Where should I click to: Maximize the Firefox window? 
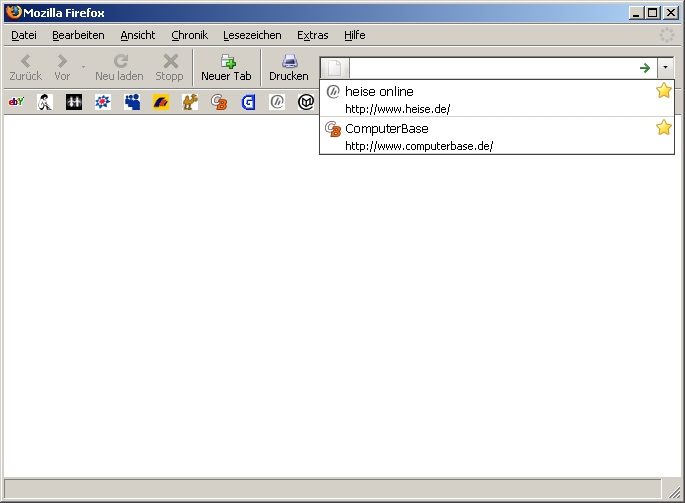pyautogui.click(x=653, y=13)
